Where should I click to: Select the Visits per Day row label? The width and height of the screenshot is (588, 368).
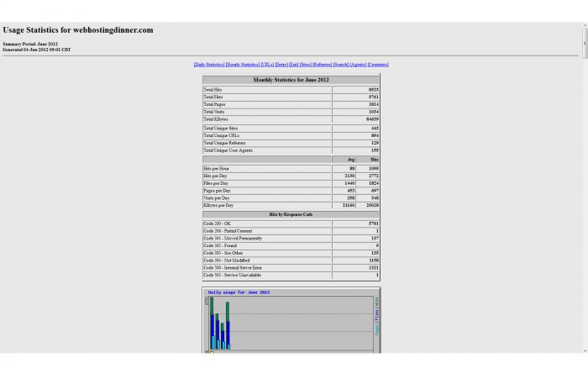217,198
